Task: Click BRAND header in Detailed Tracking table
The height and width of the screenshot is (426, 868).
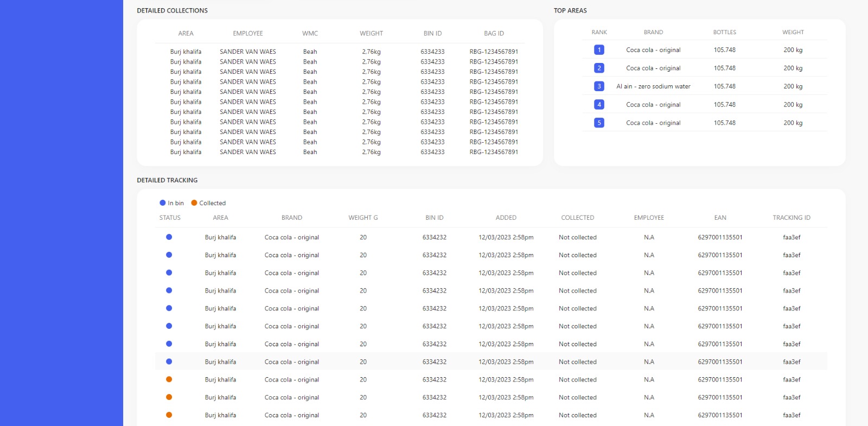Action: click(292, 218)
